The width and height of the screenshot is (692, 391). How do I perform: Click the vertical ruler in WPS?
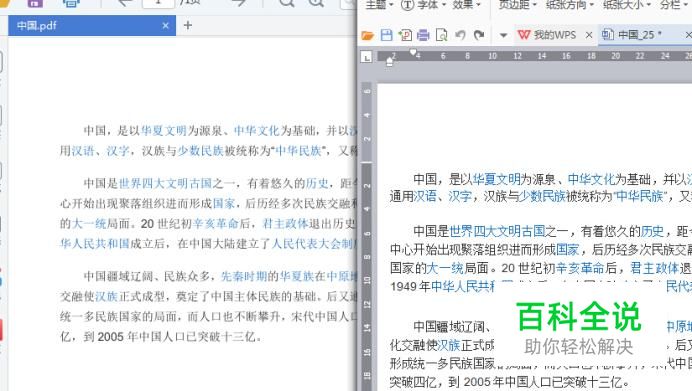367,236
